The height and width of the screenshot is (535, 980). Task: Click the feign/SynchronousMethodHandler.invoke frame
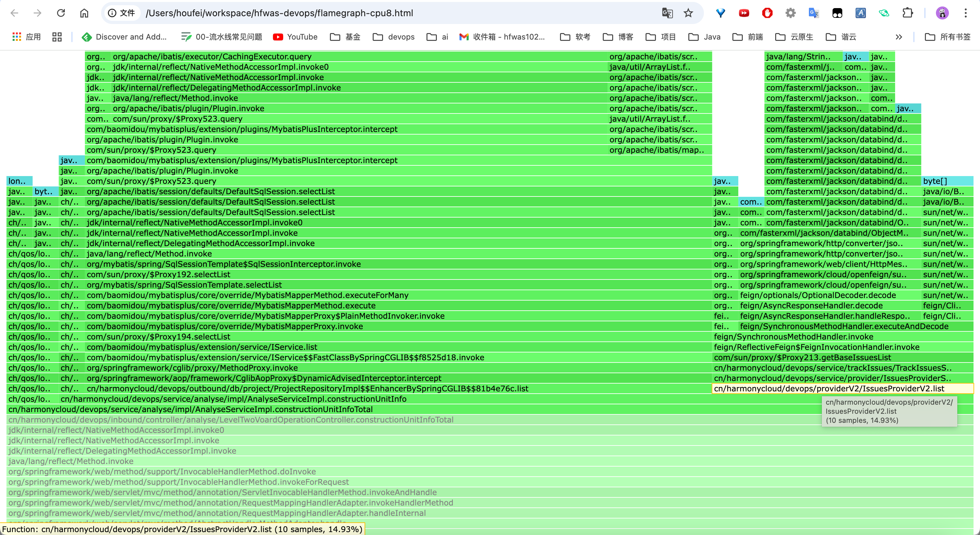coord(793,337)
